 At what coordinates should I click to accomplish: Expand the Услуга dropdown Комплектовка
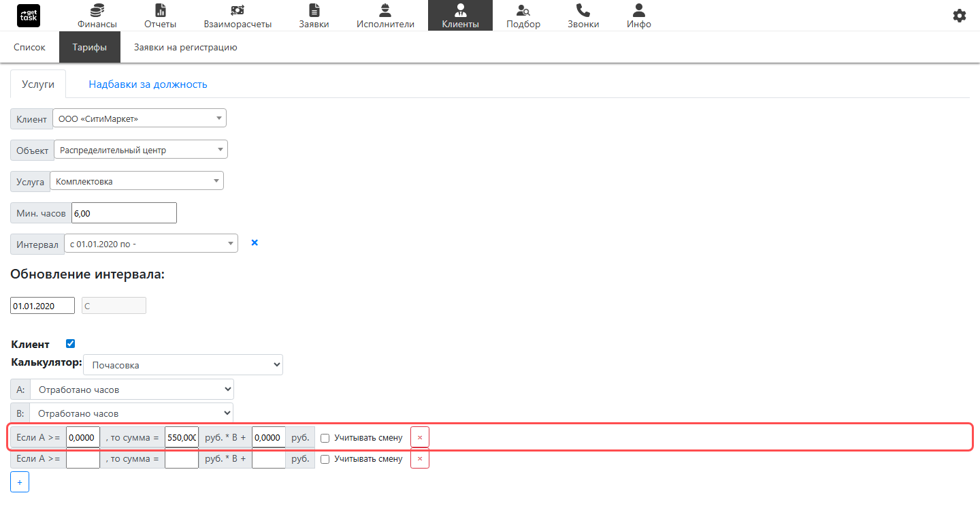click(x=137, y=181)
